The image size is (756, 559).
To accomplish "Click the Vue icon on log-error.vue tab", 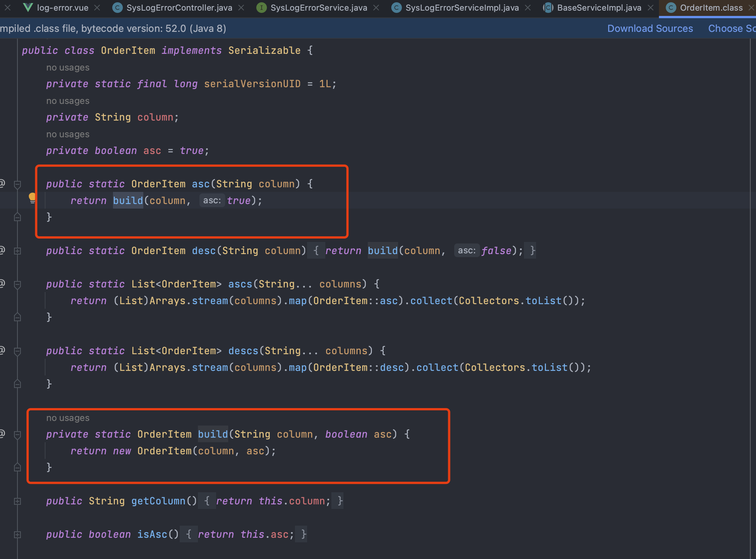I will [x=27, y=8].
